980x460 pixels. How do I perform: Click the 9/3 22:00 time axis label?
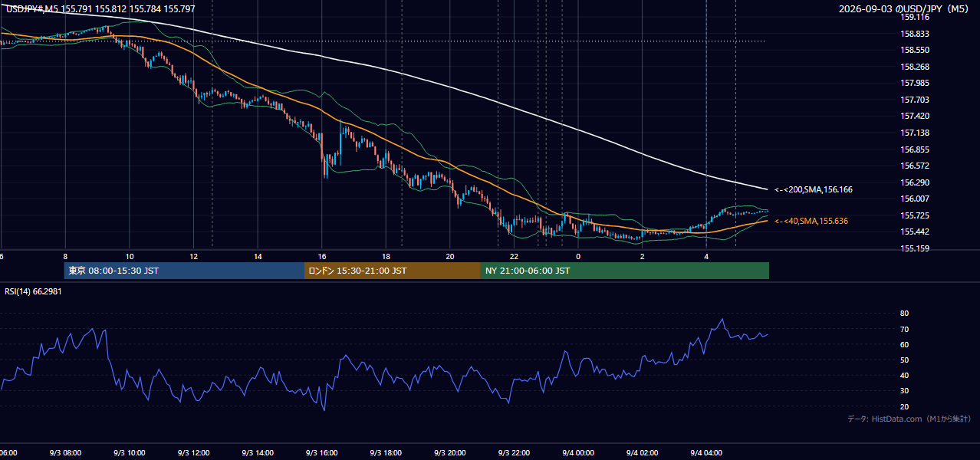click(x=514, y=452)
